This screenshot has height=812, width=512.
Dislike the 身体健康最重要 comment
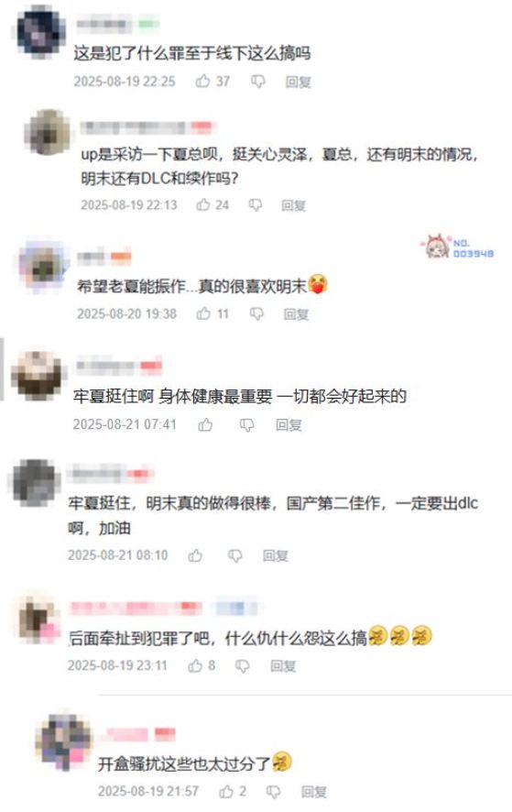click(247, 425)
